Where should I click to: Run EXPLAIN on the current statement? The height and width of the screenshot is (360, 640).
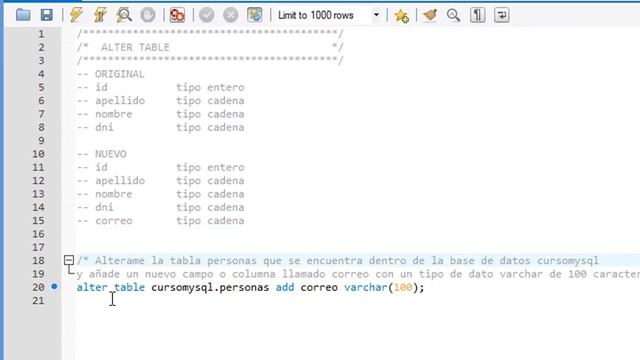tap(124, 15)
